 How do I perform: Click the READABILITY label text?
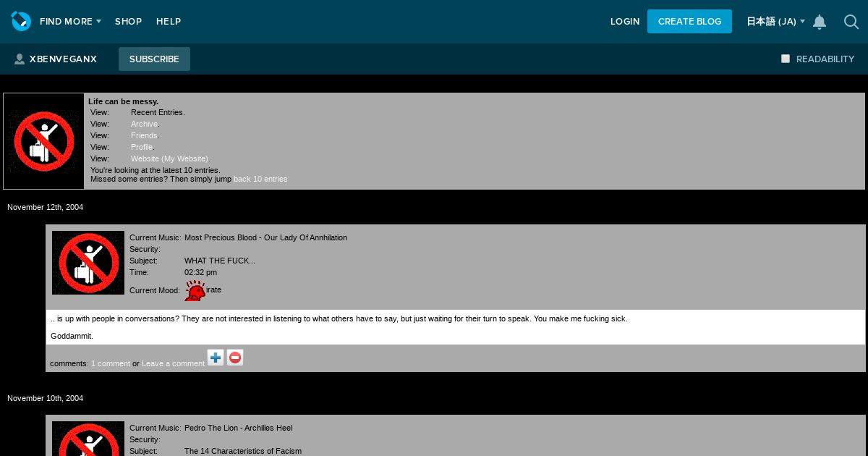[x=825, y=59]
